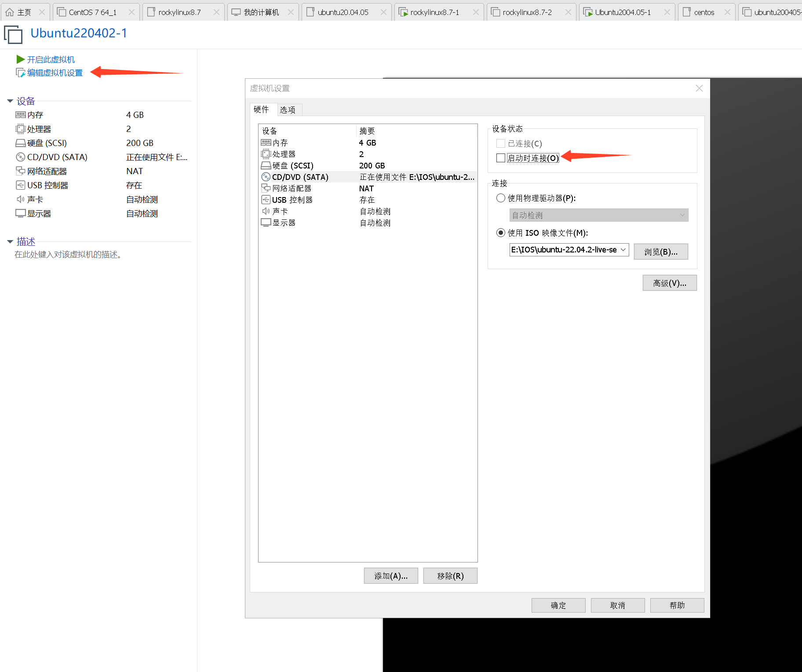Image resolution: width=802 pixels, height=672 pixels.
Task: Select the 使用 ISO 映像文件(M) radio button
Action: (500, 233)
